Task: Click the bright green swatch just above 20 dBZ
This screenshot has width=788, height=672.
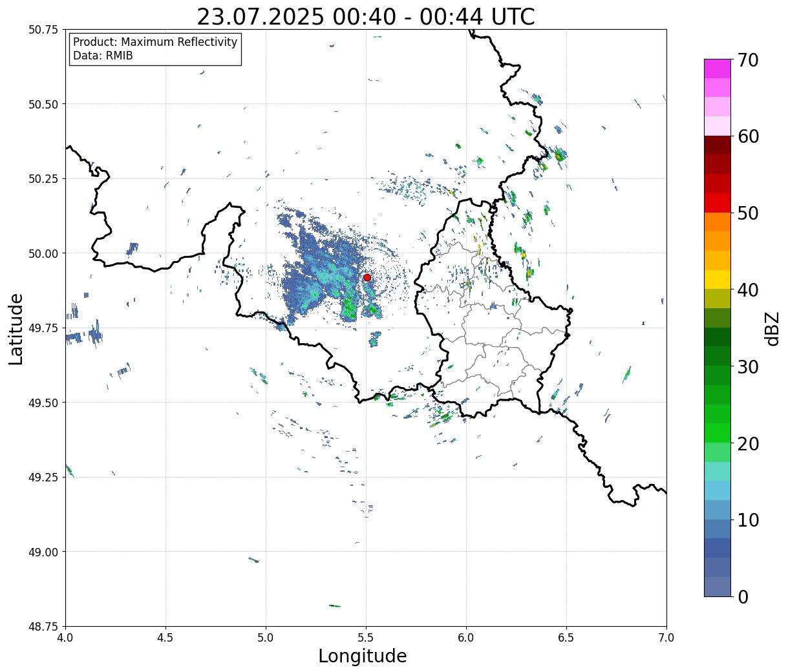Action: pos(718,433)
